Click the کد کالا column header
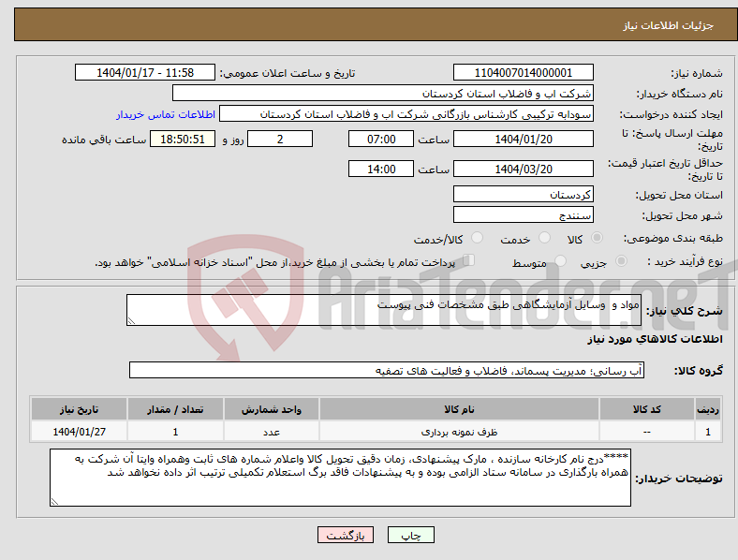 [x=647, y=409]
